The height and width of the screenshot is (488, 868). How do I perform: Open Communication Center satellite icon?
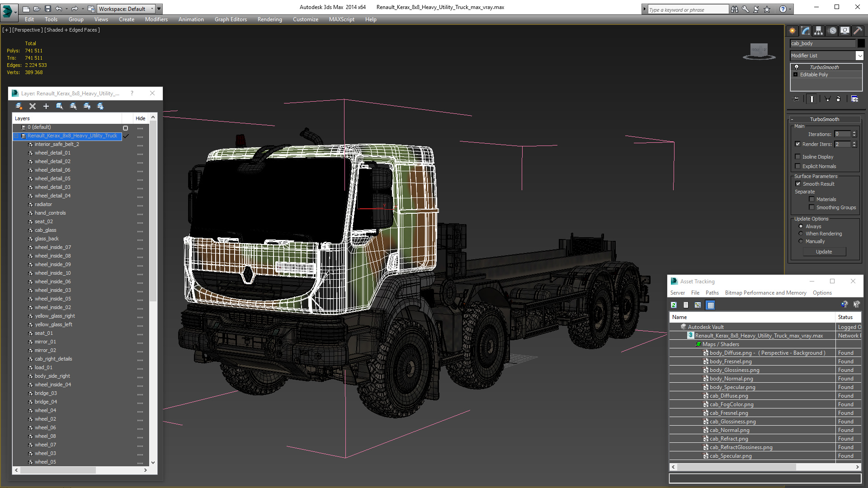point(756,9)
